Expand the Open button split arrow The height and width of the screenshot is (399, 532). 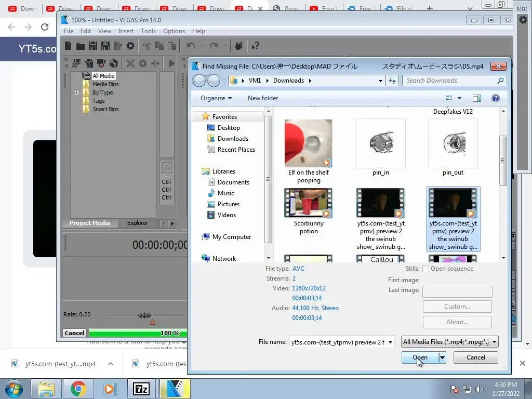[442, 357]
